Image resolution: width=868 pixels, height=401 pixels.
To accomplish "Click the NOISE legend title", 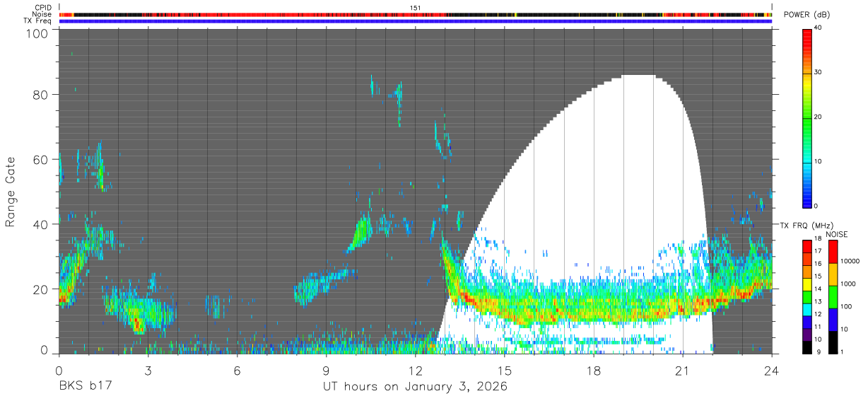I will tap(837, 234).
